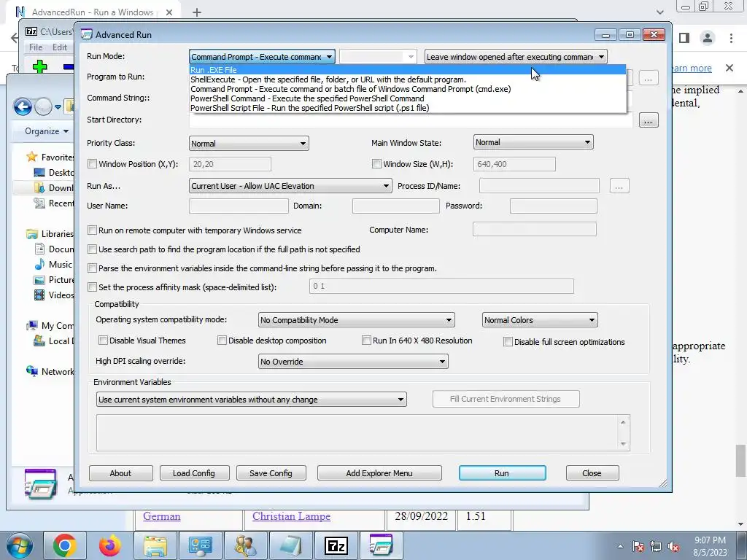Viewport: 747px width, 560px height.
Task: Select the "Run .EXE File" mode option
Action: pos(407,69)
